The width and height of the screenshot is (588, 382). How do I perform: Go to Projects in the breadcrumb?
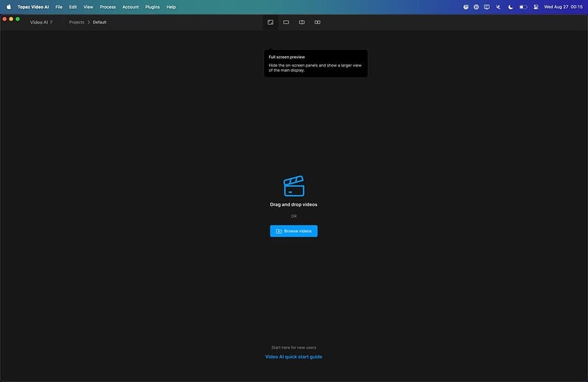coord(77,22)
